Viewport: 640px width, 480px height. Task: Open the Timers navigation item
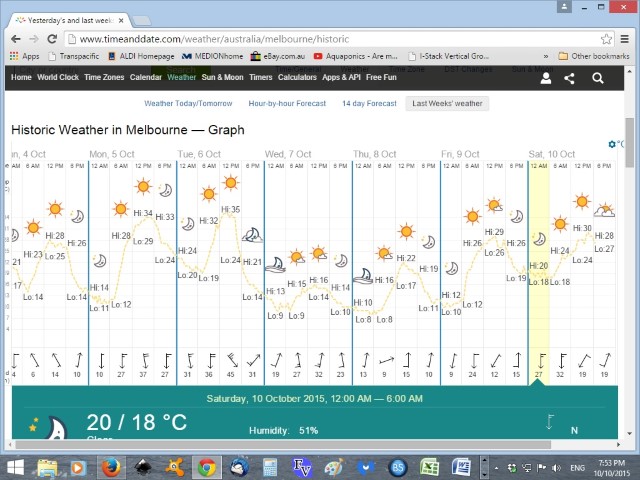click(261, 77)
